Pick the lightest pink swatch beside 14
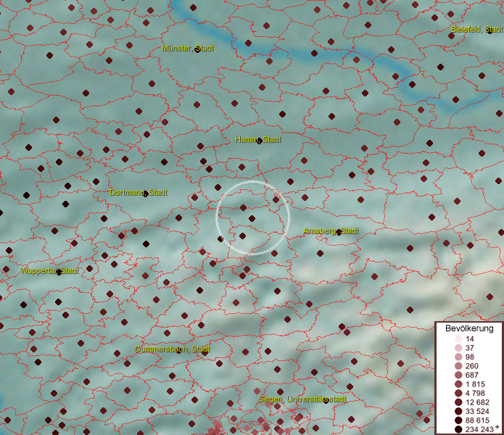This screenshot has height=435, width=504. tap(458, 339)
